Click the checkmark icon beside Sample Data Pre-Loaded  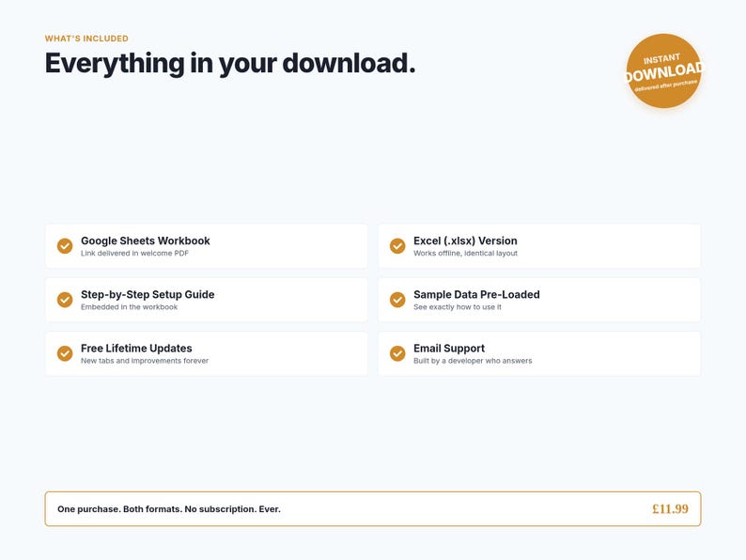tap(397, 300)
